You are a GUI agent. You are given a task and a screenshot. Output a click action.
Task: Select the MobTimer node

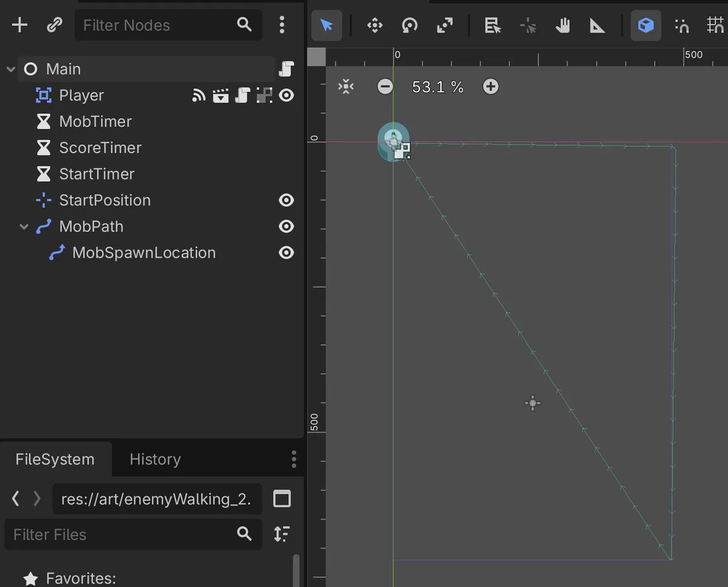point(95,121)
